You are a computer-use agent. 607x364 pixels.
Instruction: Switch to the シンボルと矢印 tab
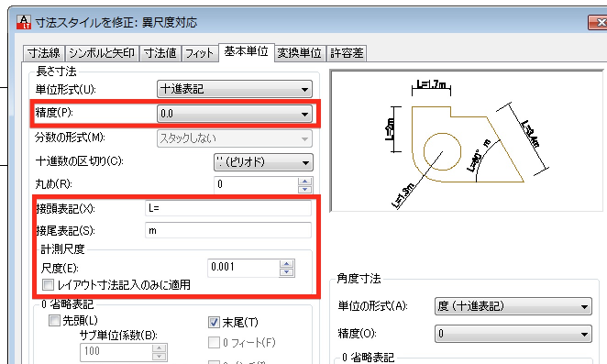102,53
